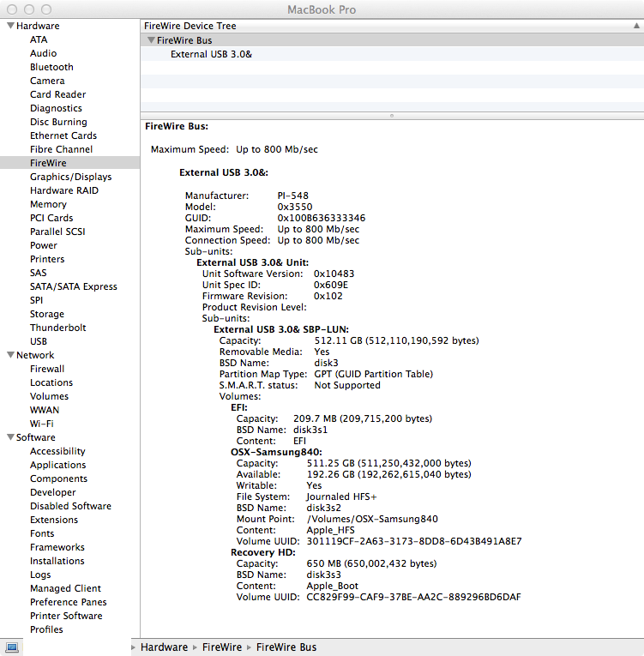Select Locations under Network

[51, 382]
